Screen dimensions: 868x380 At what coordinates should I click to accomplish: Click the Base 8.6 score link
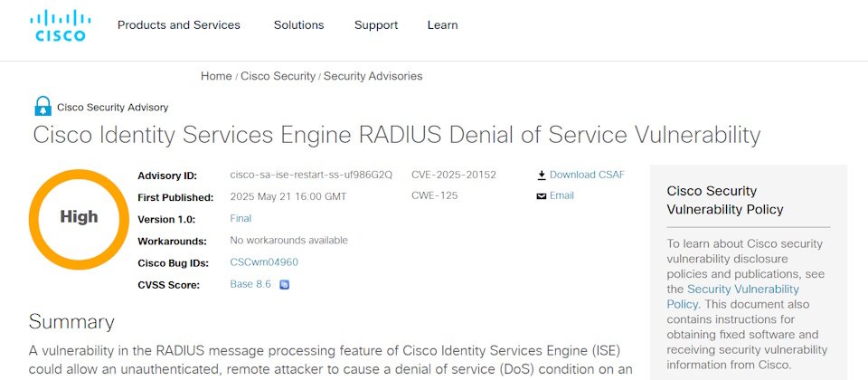(x=250, y=284)
